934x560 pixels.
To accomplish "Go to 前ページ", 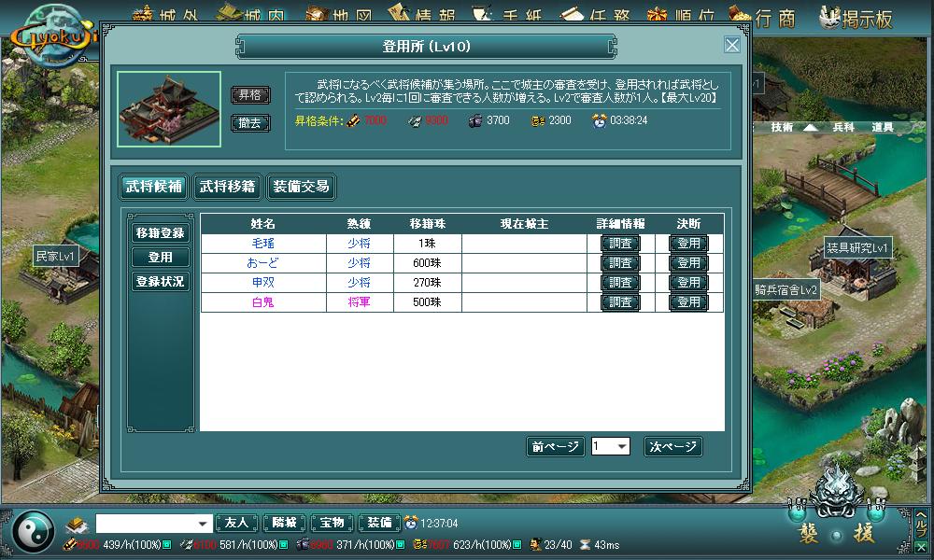I will tap(555, 446).
